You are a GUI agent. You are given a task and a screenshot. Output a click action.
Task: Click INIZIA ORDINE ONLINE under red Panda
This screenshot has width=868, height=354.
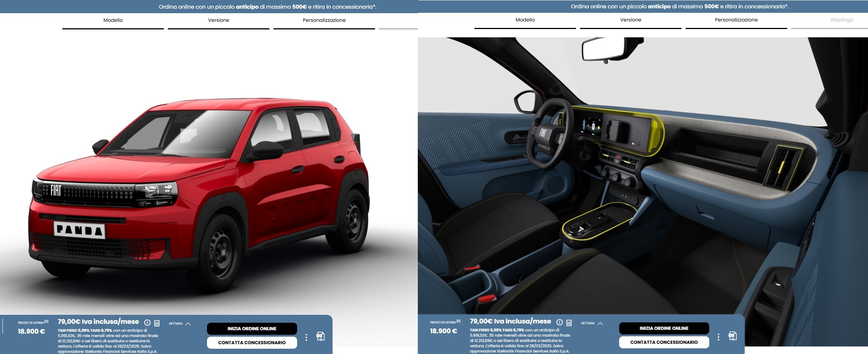click(x=252, y=329)
